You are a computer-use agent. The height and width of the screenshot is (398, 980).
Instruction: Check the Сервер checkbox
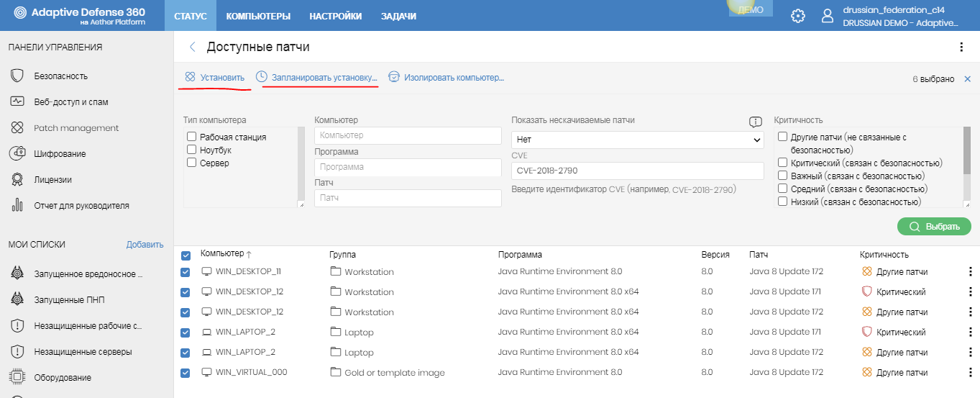tap(191, 163)
